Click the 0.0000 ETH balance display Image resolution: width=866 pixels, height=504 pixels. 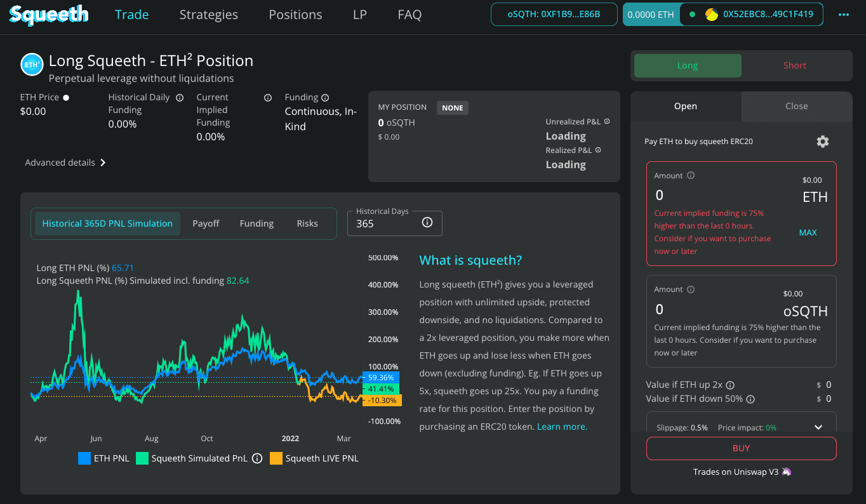point(650,14)
